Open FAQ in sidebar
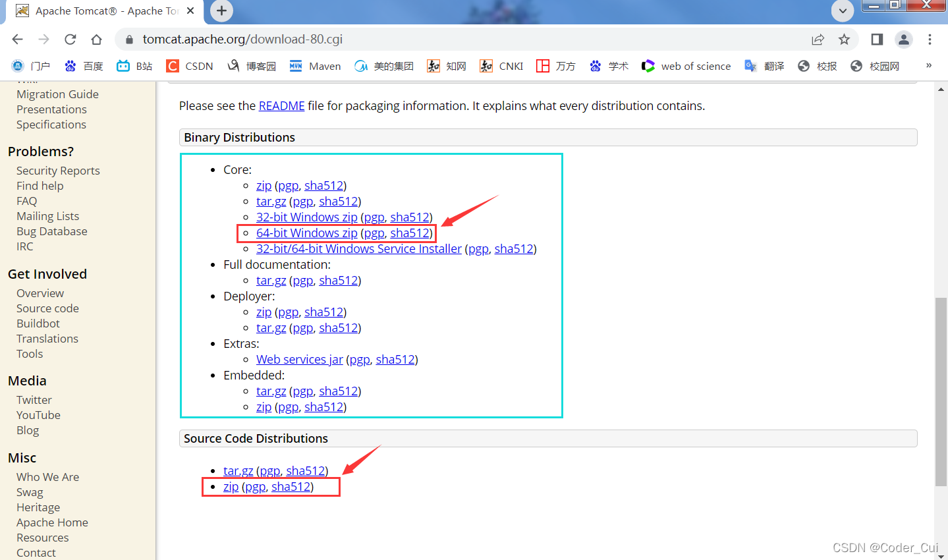 click(x=26, y=201)
